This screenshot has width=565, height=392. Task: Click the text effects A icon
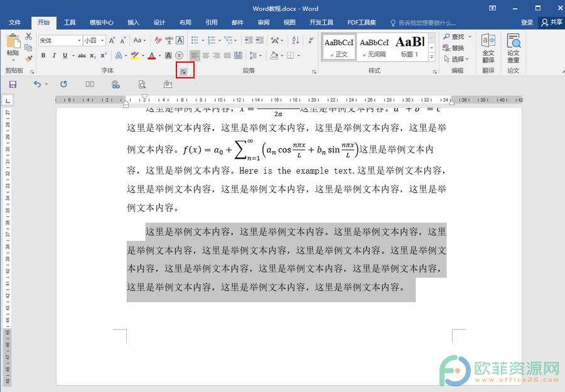119,55
